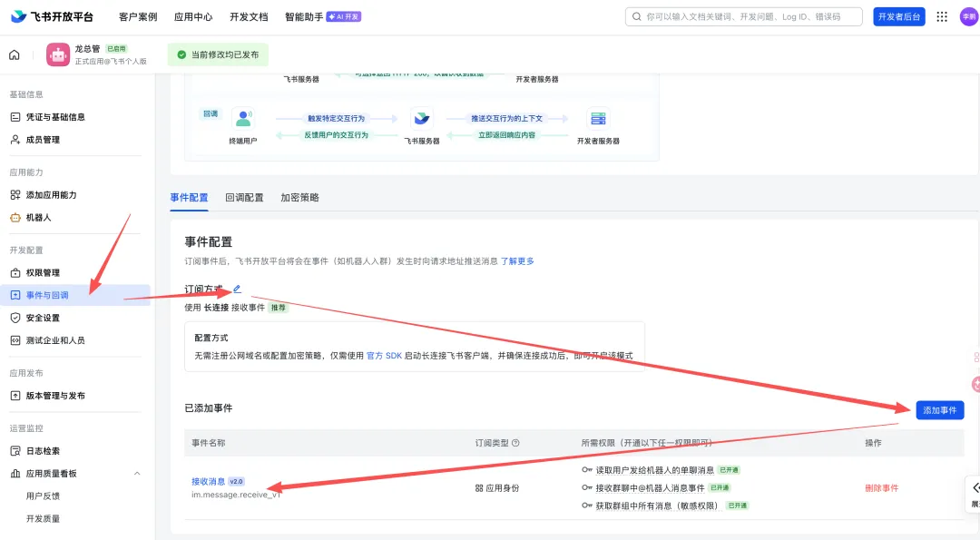Open the user profile avatar
This screenshot has height=540, width=980.
[x=969, y=17]
